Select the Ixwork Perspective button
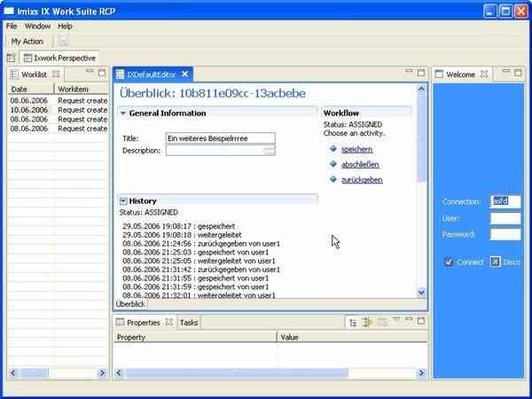Screen dimensions: 532x399 point(59,58)
